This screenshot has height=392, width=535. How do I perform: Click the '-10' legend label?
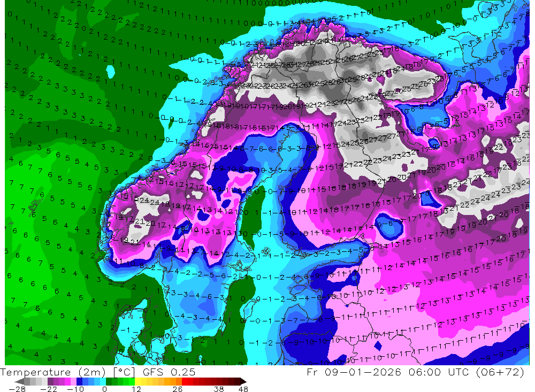(x=75, y=389)
